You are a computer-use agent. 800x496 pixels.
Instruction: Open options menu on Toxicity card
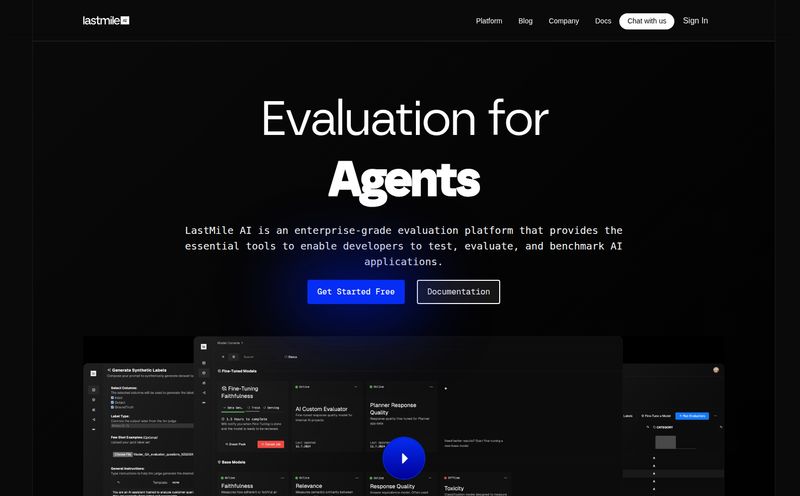click(x=505, y=478)
